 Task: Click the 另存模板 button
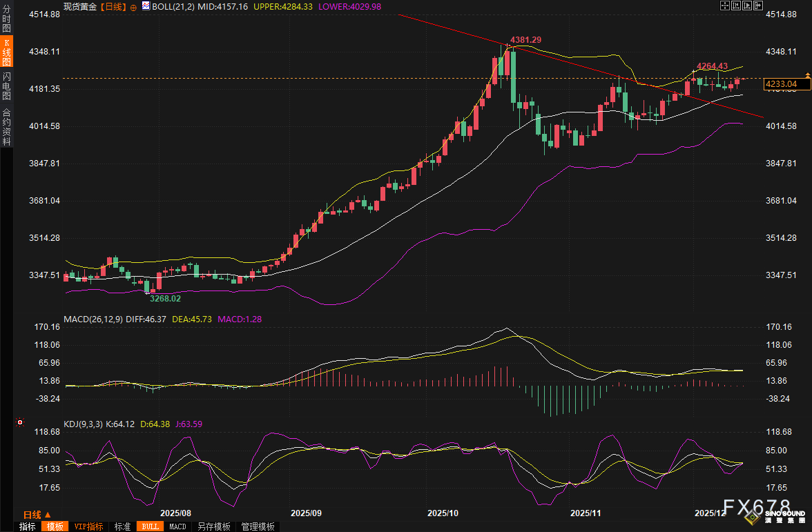(213, 526)
